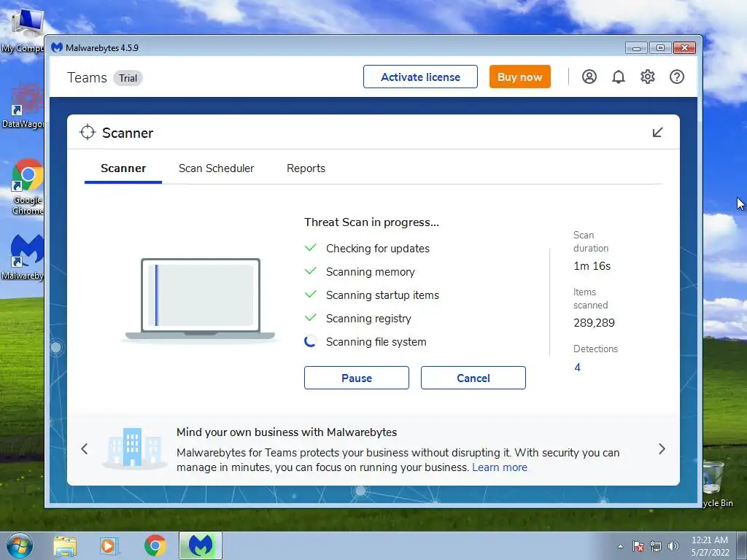Switch to the Scan Scheduler tab
747x560 pixels.
(x=216, y=168)
